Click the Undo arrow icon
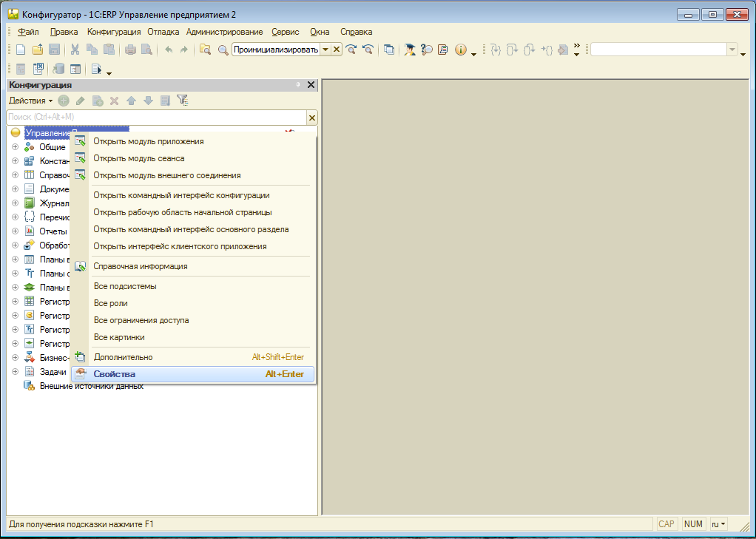The width and height of the screenshot is (756, 539). point(168,50)
